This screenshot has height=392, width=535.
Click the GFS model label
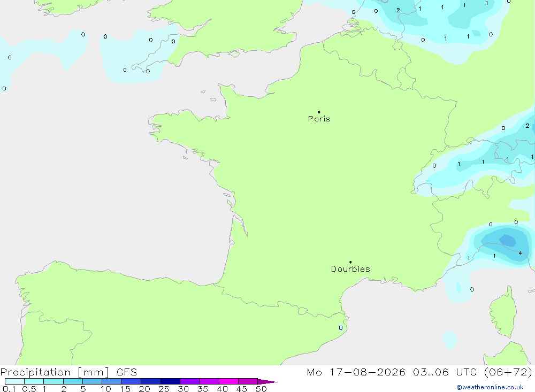point(127,372)
